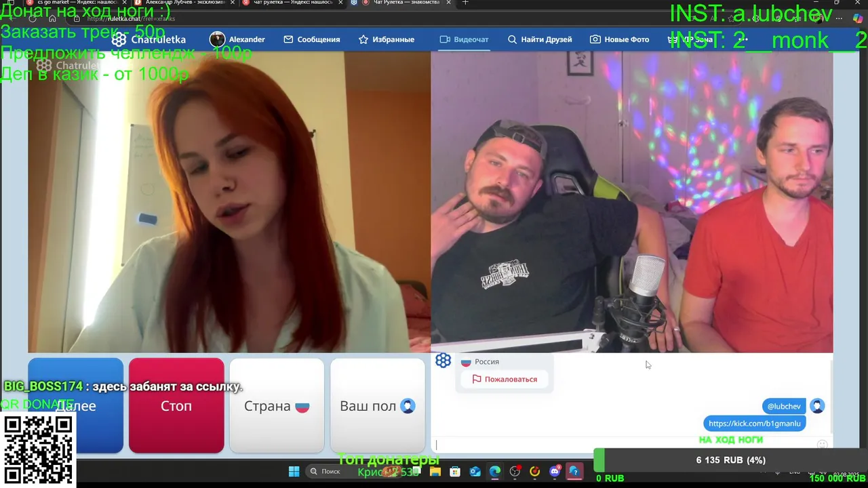The height and width of the screenshot is (488, 868).
Task: Open Microsoft Edge from the taskbar
Action: [495, 472]
